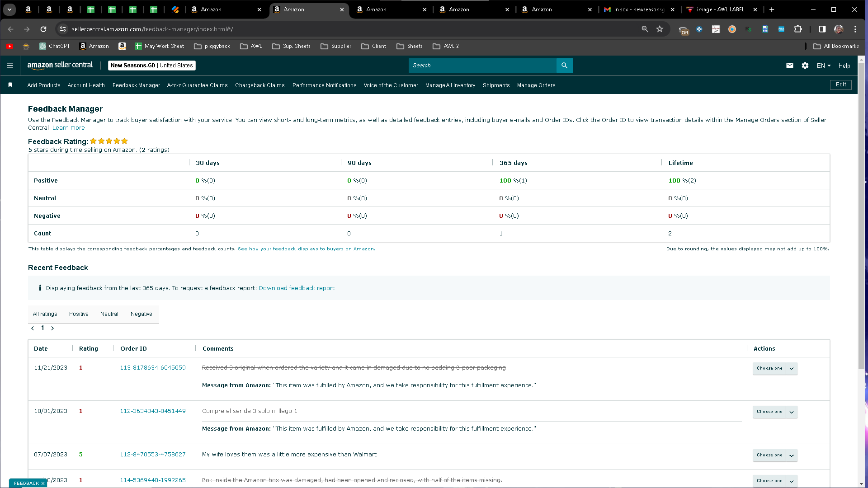Click the amazon seller central logo
Viewport: 868px width, 488px height.
point(61,66)
